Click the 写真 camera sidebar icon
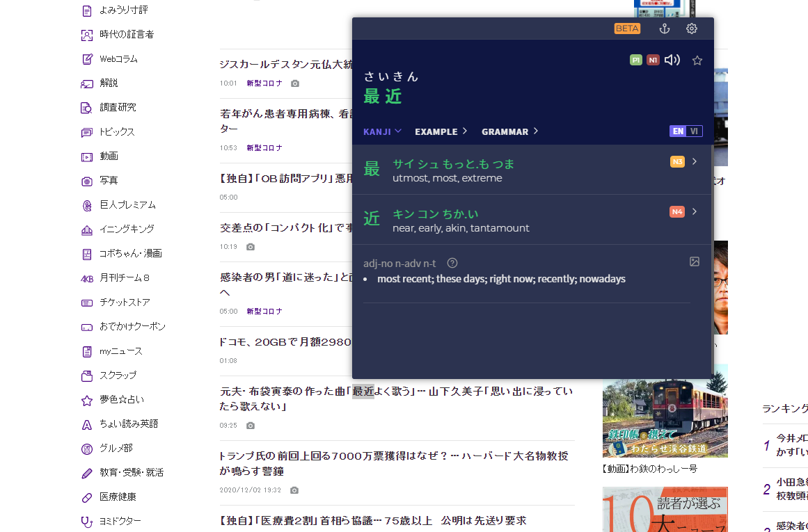The height and width of the screenshot is (532, 808). [x=87, y=181]
